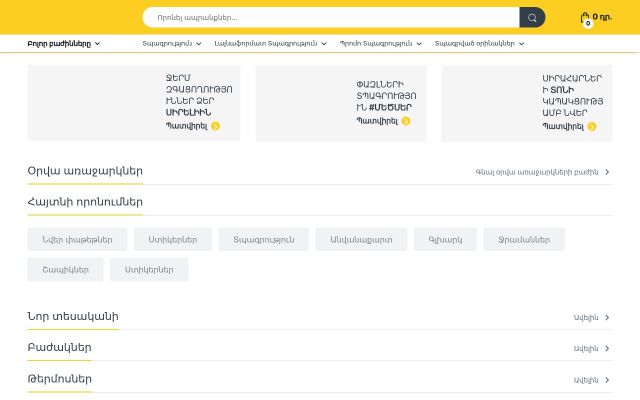Click Ավելին in the Թերմոսներ row
Screen dimensions: 640x400
point(591,380)
